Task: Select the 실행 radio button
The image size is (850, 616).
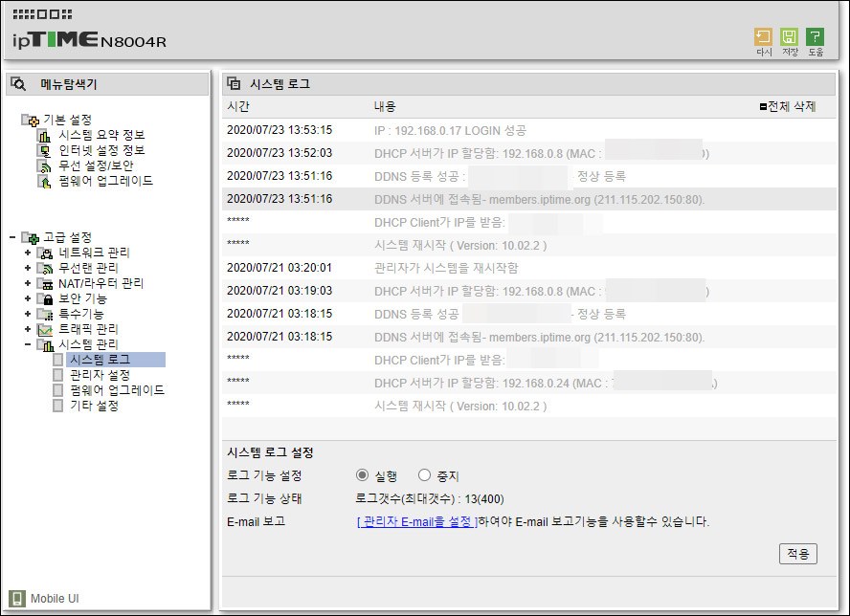Action: tap(362, 475)
